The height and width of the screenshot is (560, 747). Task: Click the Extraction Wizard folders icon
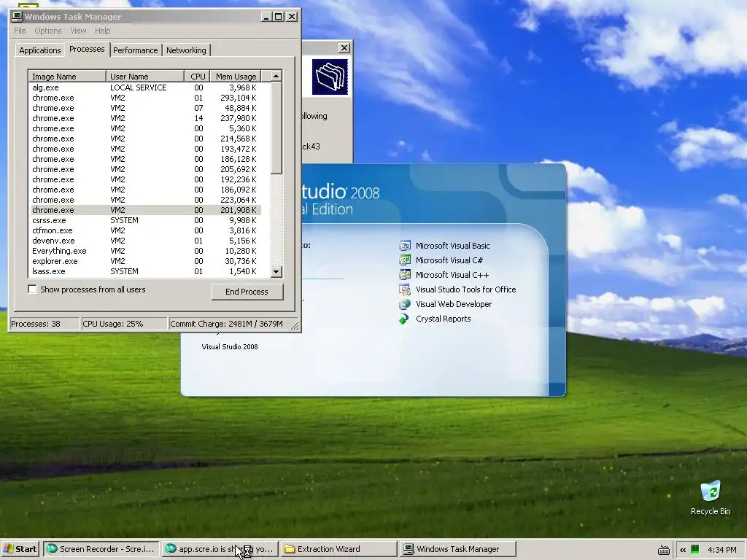[x=330, y=77]
